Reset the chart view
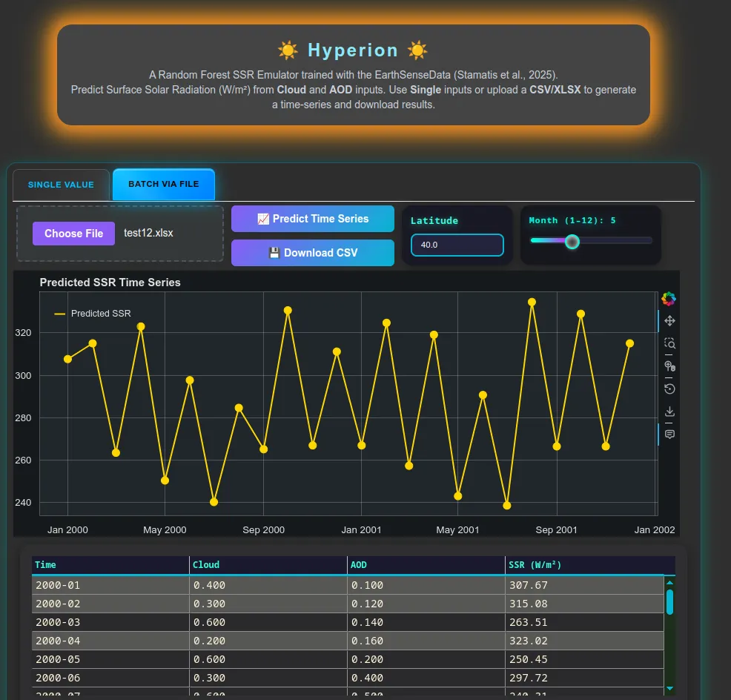Viewport: 731px width, 700px height. pyautogui.click(x=669, y=389)
